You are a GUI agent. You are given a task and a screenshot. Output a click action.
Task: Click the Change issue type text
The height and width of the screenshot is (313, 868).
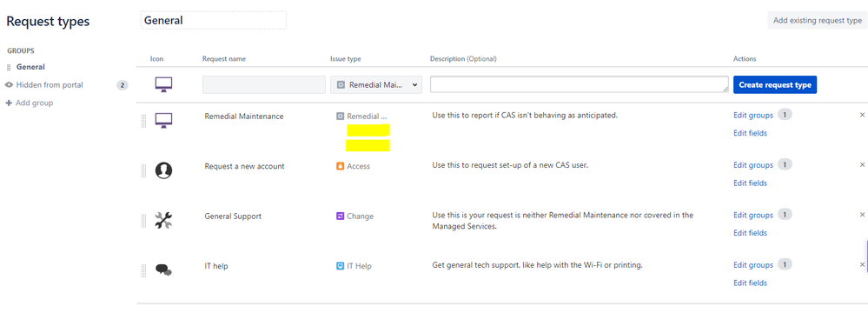361,216
